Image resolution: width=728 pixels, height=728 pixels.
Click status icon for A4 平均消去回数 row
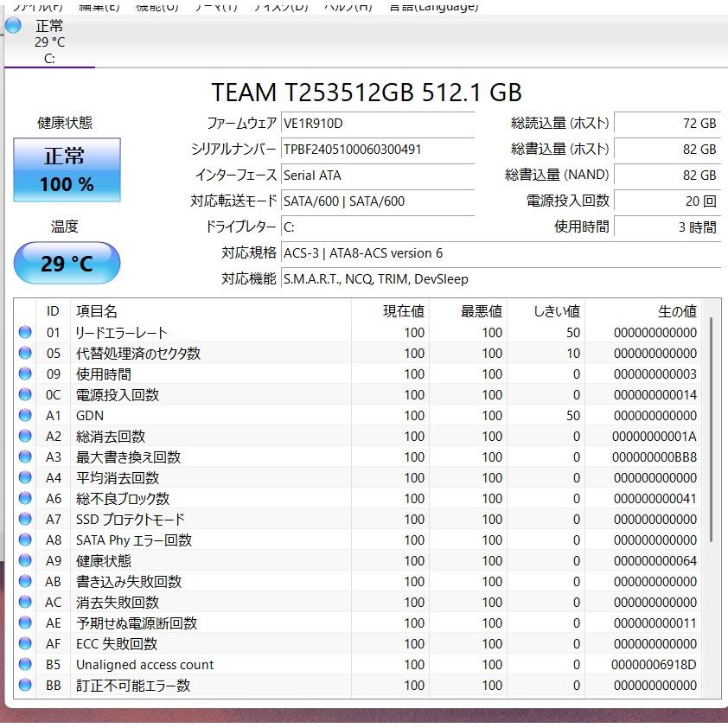25,477
